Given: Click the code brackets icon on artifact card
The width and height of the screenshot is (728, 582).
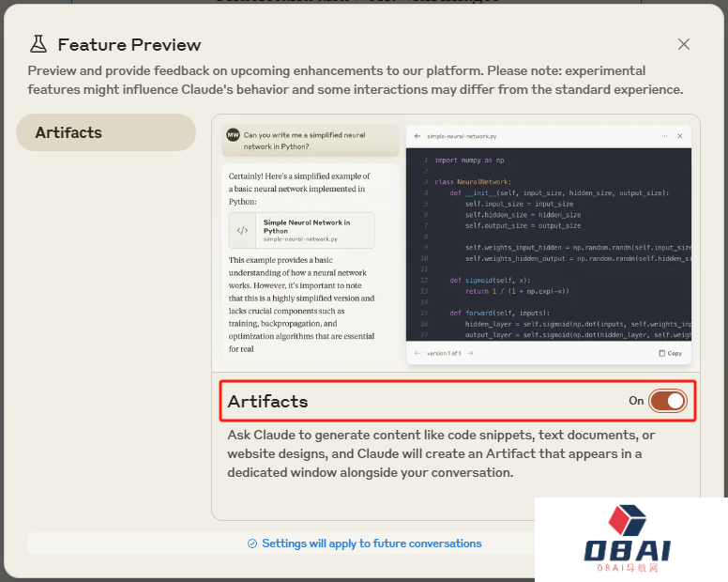Looking at the screenshot, I should 242,230.
